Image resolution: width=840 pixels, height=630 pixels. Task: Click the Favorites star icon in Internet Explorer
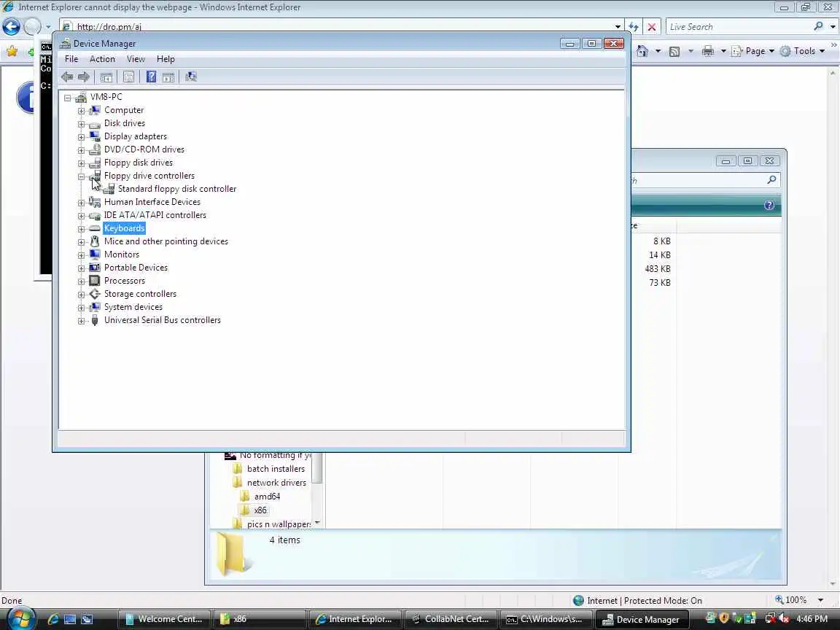12,51
